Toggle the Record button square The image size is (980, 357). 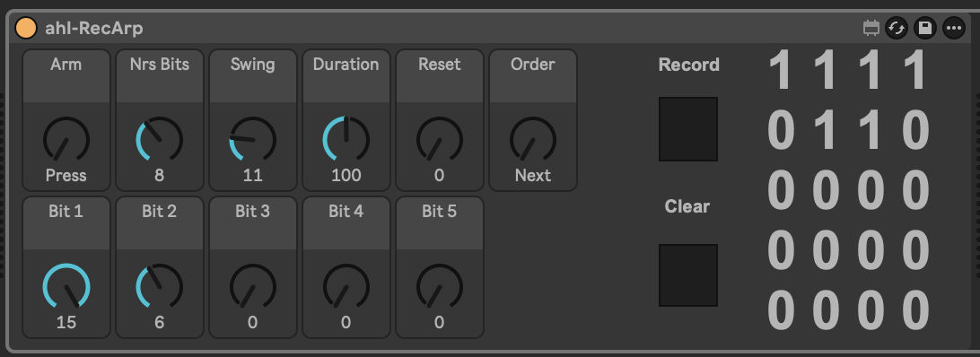[x=688, y=129]
